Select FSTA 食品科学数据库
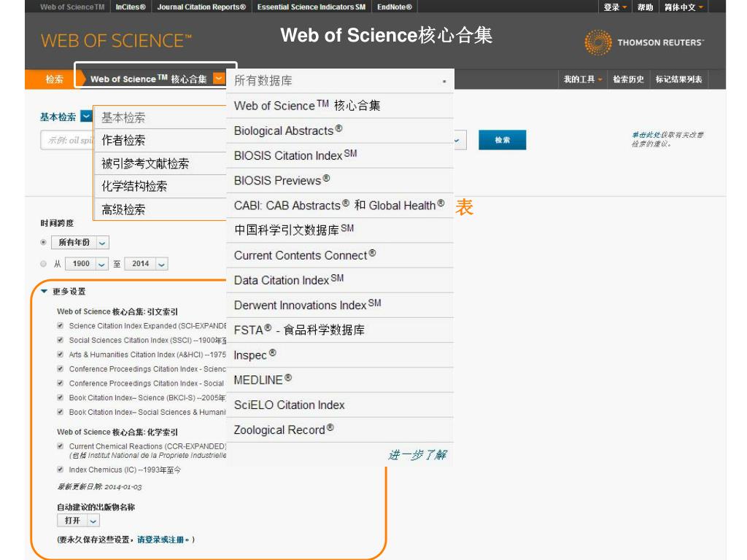747x560 pixels. pyautogui.click(x=340, y=330)
